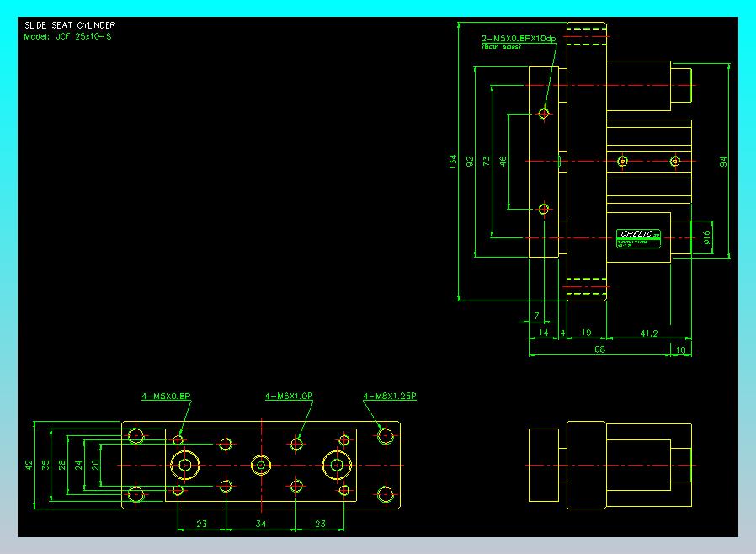Viewport: 756px width, 554px height.
Task: Select the 4-M8X1.25P thread callout
Action: coord(390,395)
